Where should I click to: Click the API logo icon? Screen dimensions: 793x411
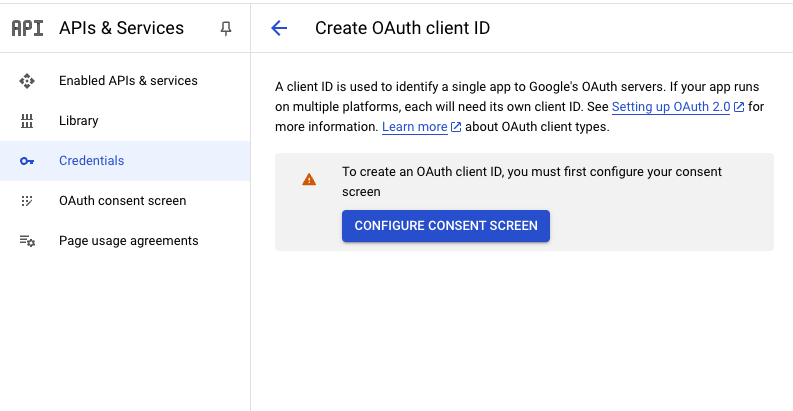(27, 28)
